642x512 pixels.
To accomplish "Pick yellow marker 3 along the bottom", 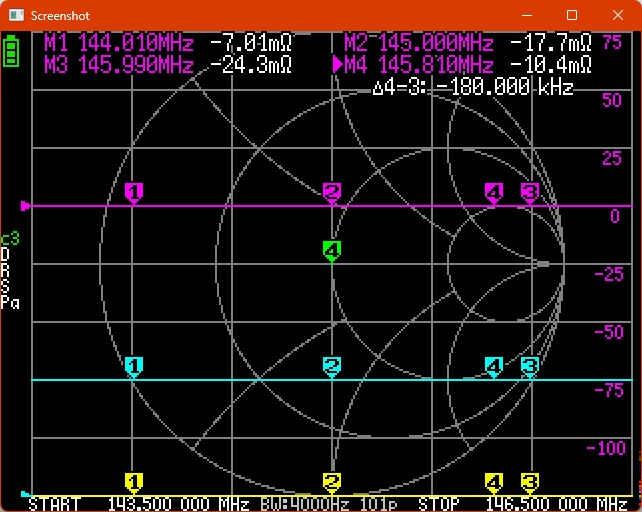I will [x=530, y=483].
